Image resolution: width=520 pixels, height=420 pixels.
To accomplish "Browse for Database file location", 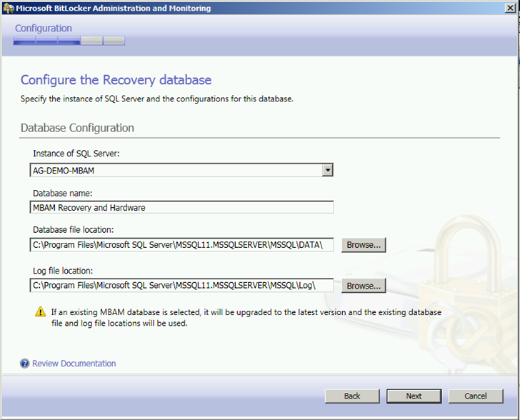I will click(364, 245).
